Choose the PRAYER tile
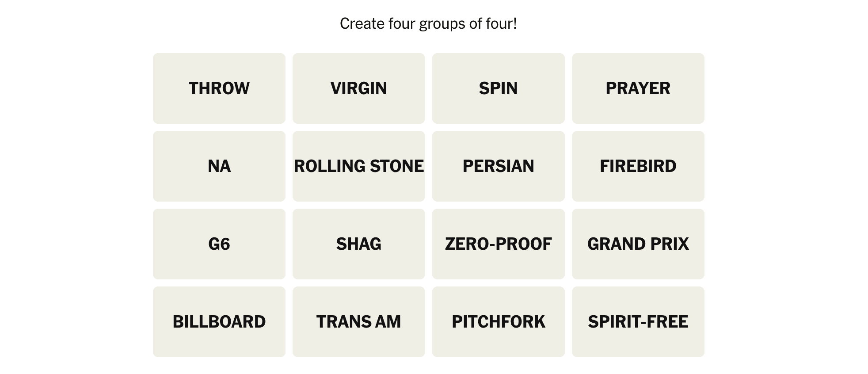 (638, 88)
